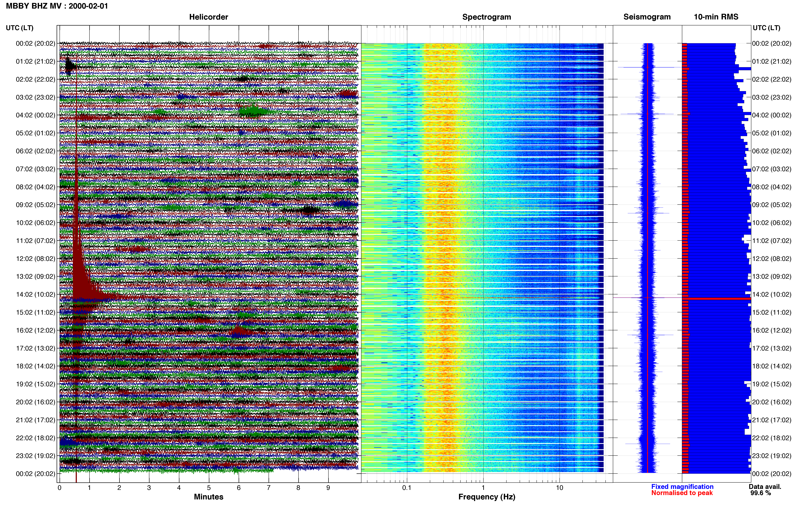The height and width of the screenshot is (508, 812).
Task: Select the left time label '04:02 (00:02)'
Action: pos(36,115)
